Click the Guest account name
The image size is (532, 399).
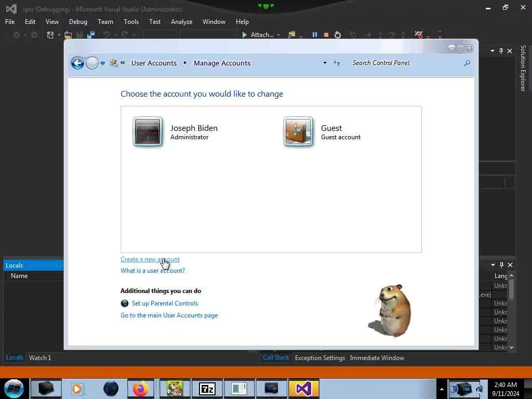point(331,128)
